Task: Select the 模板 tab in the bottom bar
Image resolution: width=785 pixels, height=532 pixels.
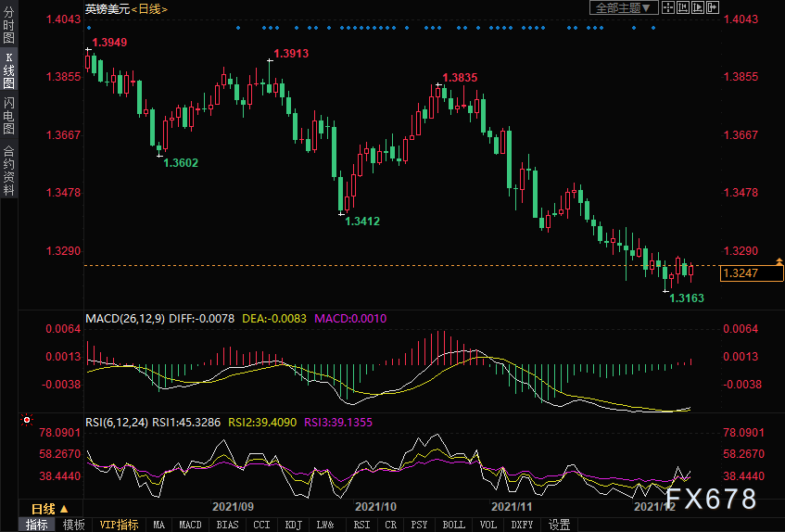Action: 73,525
